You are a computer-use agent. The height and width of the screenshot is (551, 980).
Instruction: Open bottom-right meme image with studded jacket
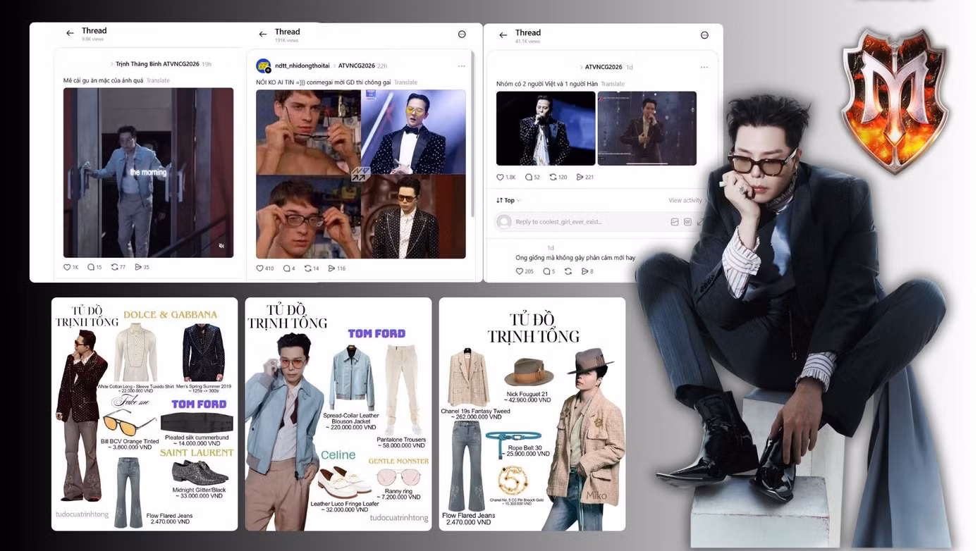point(414,217)
